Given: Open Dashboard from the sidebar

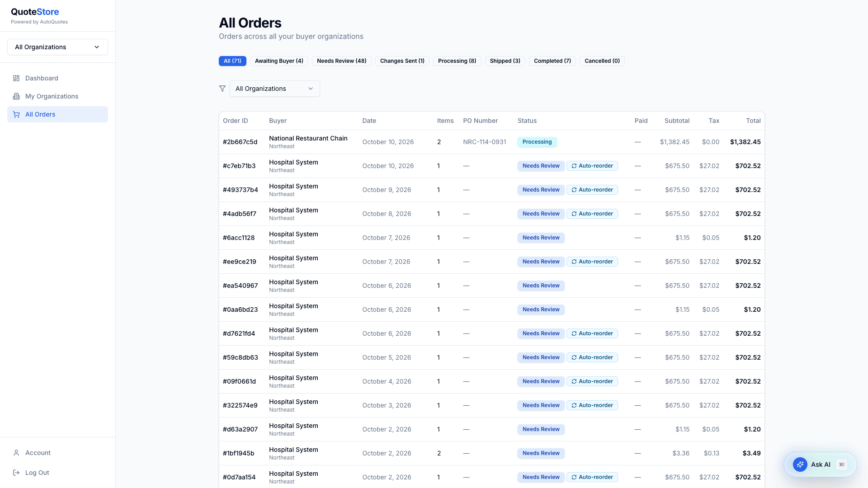Looking at the screenshot, I should click(x=57, y=78).
